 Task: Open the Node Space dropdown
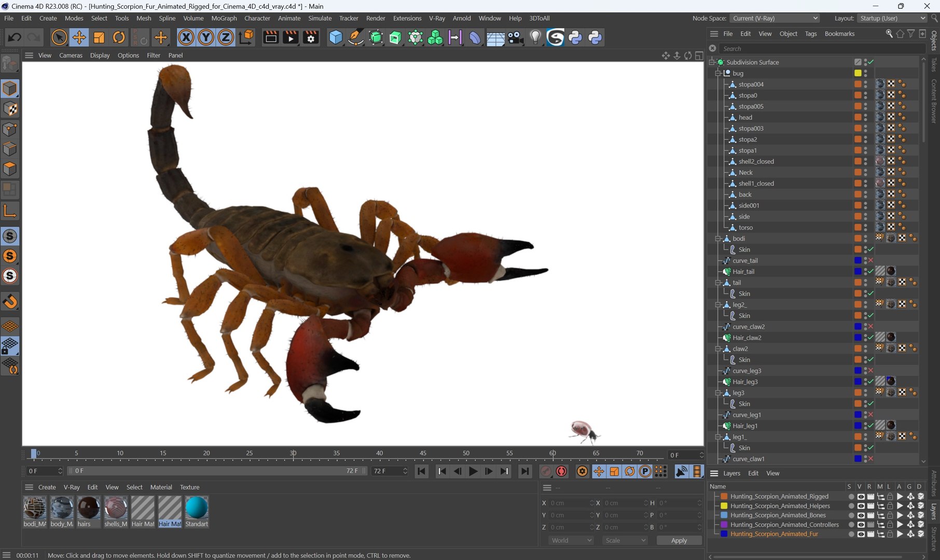point(775,18)
